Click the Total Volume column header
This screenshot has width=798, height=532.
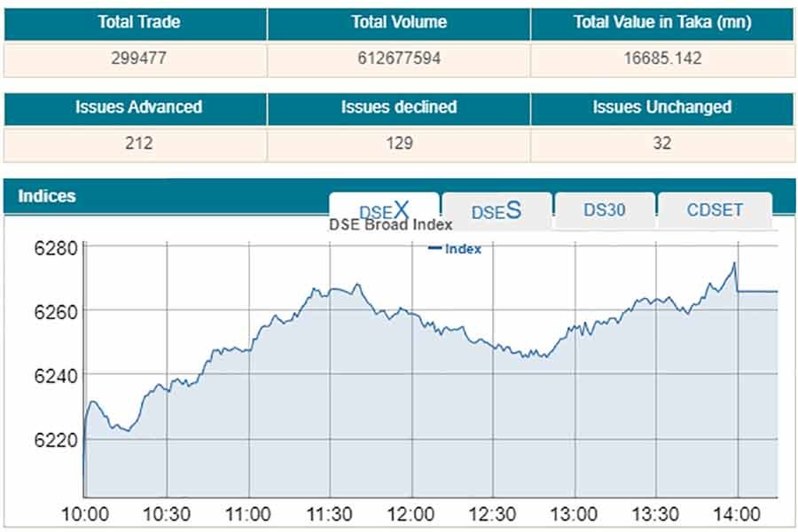(399, 22)
